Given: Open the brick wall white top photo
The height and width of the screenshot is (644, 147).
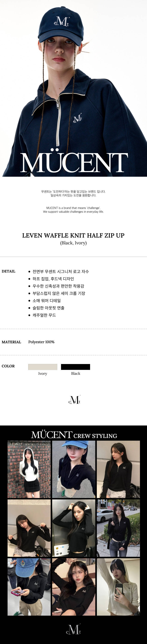Looking at the screenshot, I should [x=29, y=469].
